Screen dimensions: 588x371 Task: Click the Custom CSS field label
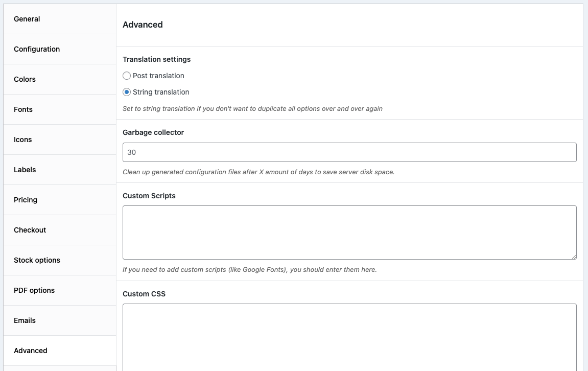click(144, 294)
